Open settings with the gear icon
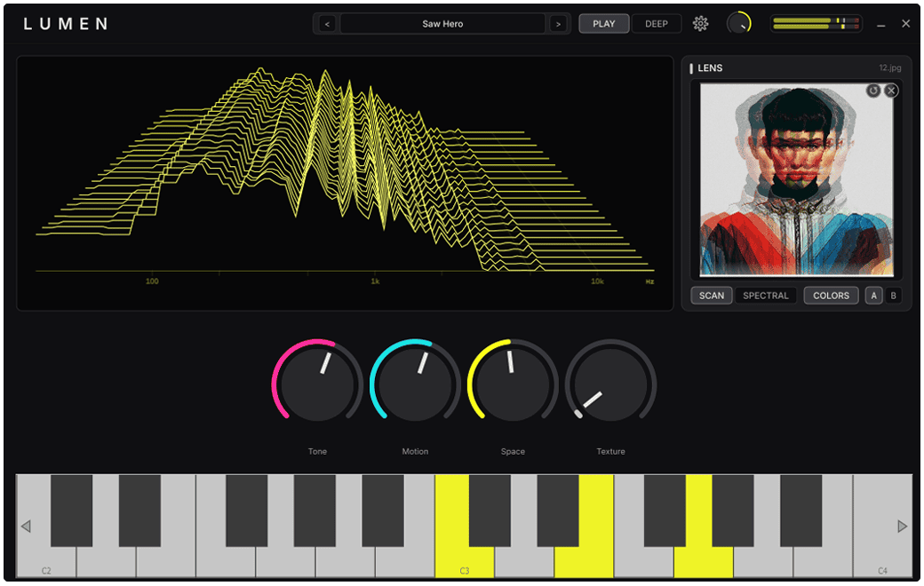 (x=700, y=24)
